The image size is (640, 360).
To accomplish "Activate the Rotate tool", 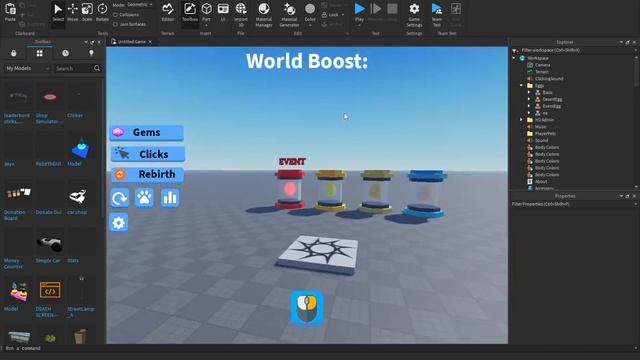I will click(102, 12).
